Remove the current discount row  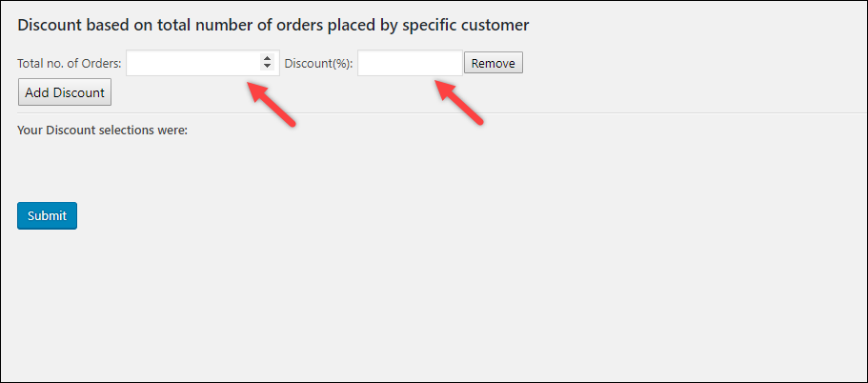coord(494,63)
